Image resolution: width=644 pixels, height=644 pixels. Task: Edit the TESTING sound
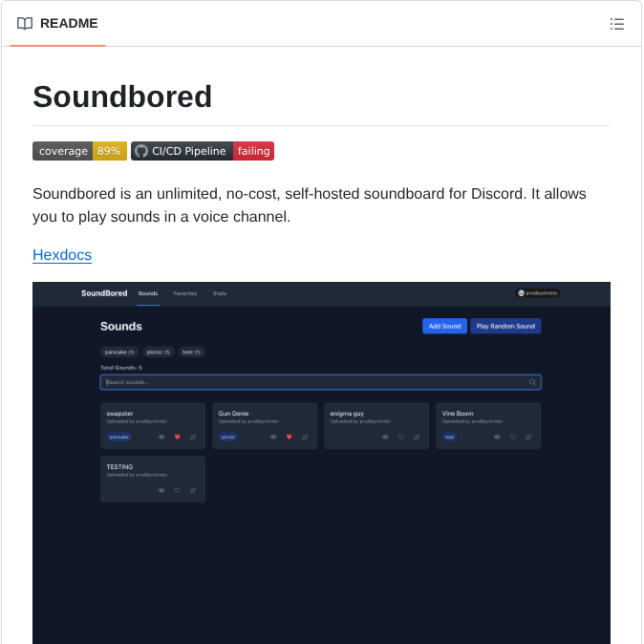click(x=193, y=490)
